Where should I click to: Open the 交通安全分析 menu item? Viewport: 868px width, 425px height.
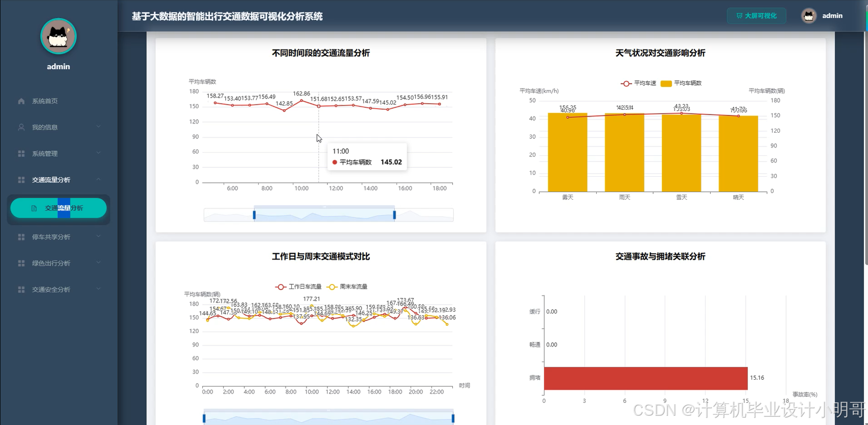pos(58,289)
